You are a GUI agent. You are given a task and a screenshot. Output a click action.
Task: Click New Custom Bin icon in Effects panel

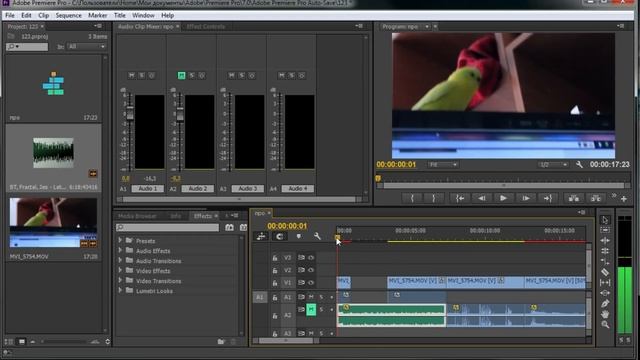tap(221, 342)
